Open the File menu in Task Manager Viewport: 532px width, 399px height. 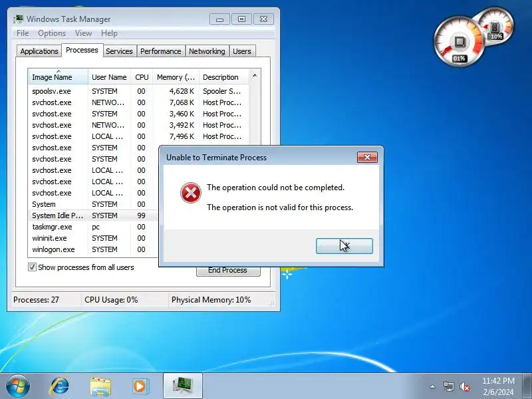(x=23, y=33)
